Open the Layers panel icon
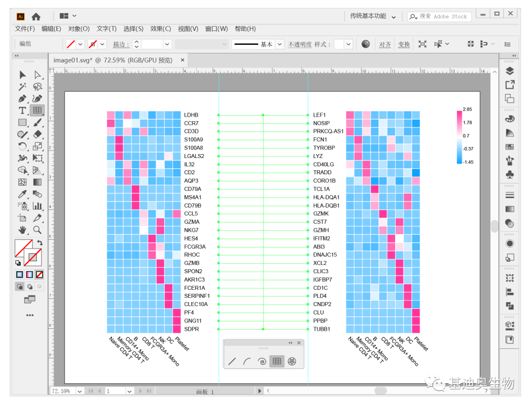 (510, 71)
